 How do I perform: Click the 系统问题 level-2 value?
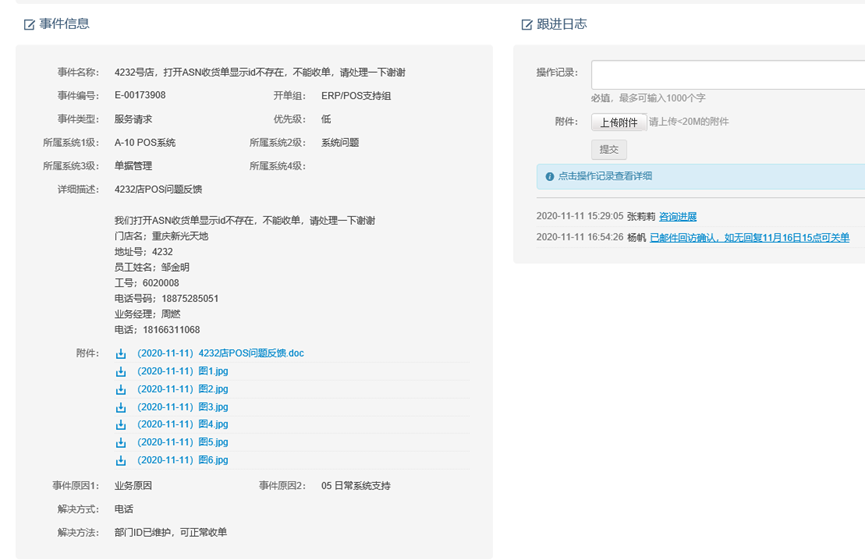340,142
